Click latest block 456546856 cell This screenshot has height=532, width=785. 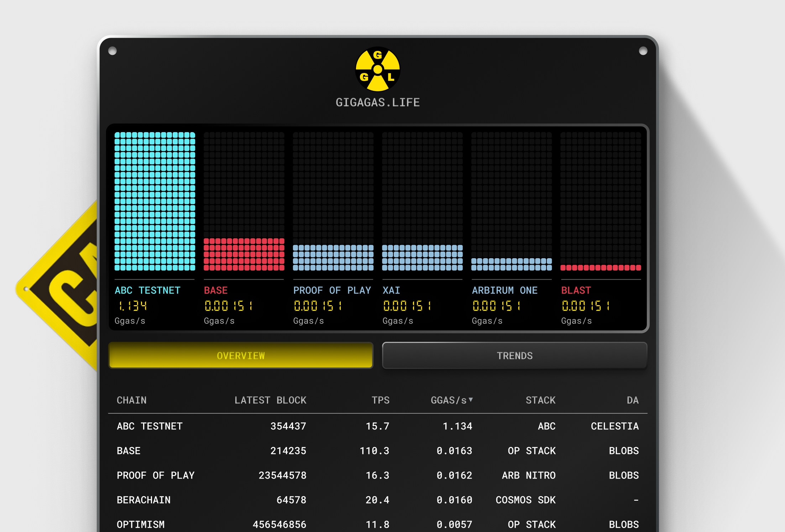(279, 524)
